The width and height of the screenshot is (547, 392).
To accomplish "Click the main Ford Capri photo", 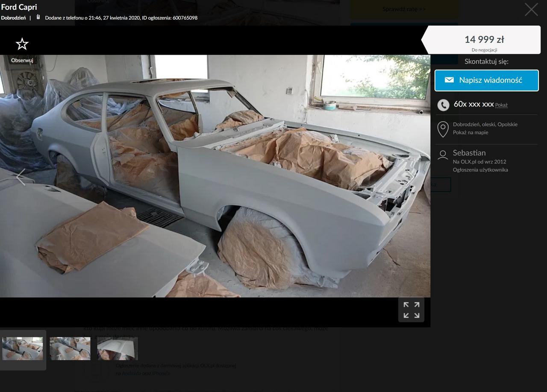I will (215, 176).
